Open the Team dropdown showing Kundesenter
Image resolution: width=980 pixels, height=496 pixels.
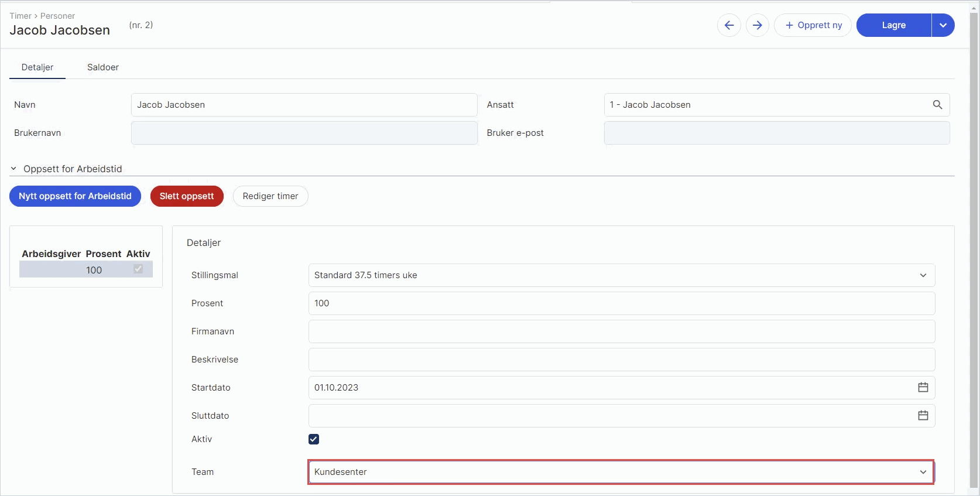622,472
